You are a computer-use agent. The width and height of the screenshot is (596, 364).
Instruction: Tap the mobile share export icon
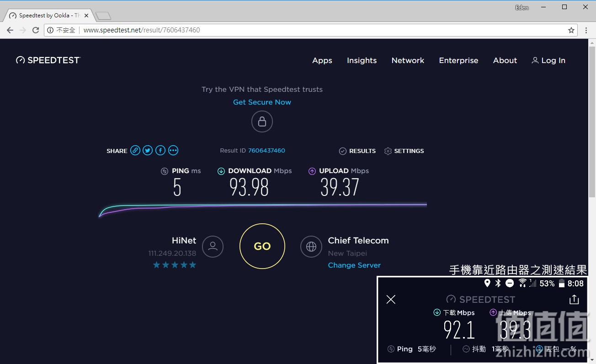click(574, 300)
